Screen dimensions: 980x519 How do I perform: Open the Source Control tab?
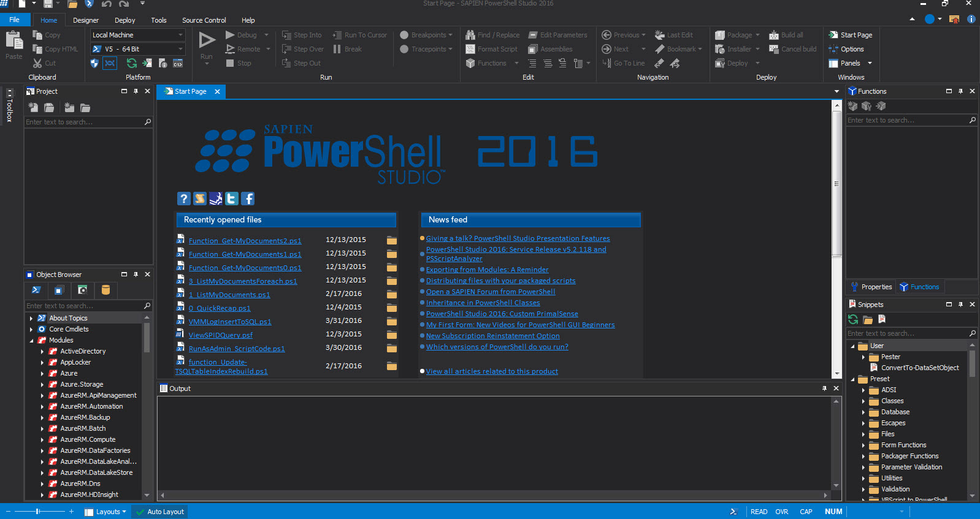[204, 20]
